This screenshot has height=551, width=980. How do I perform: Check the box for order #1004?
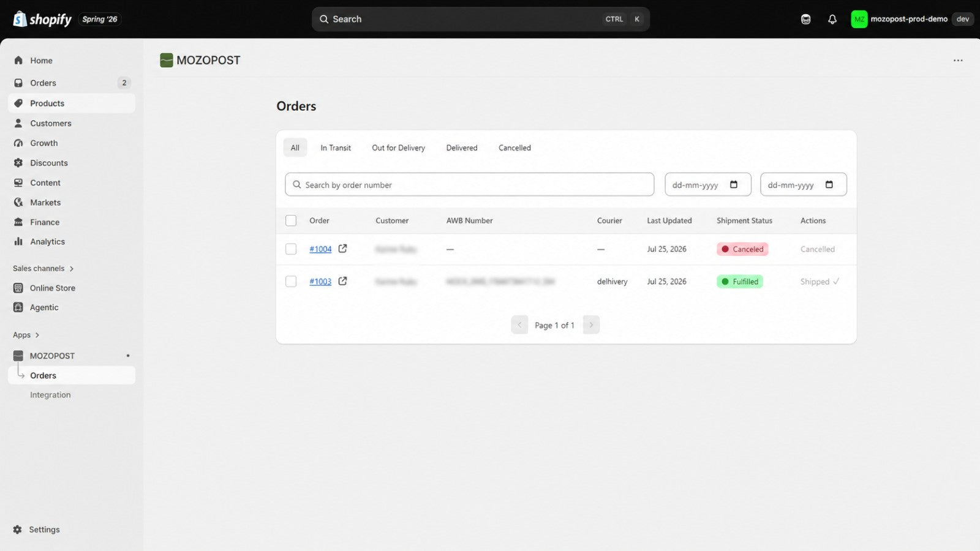(291, 249)
